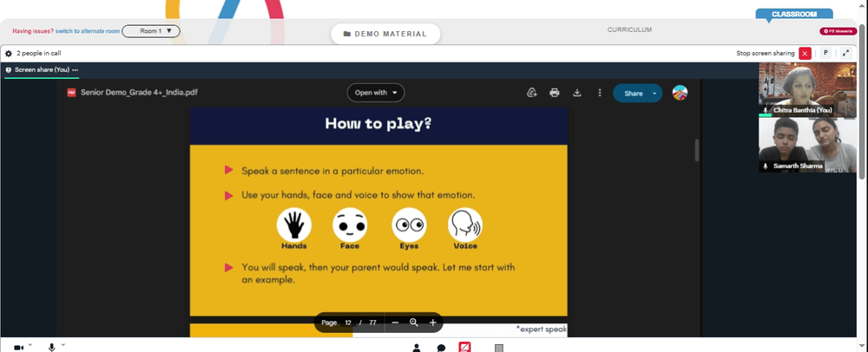This screenshot has height=352, width=868.
Task: Open the DEMO MATERIAL folder tab
Action: click(385, 34)
